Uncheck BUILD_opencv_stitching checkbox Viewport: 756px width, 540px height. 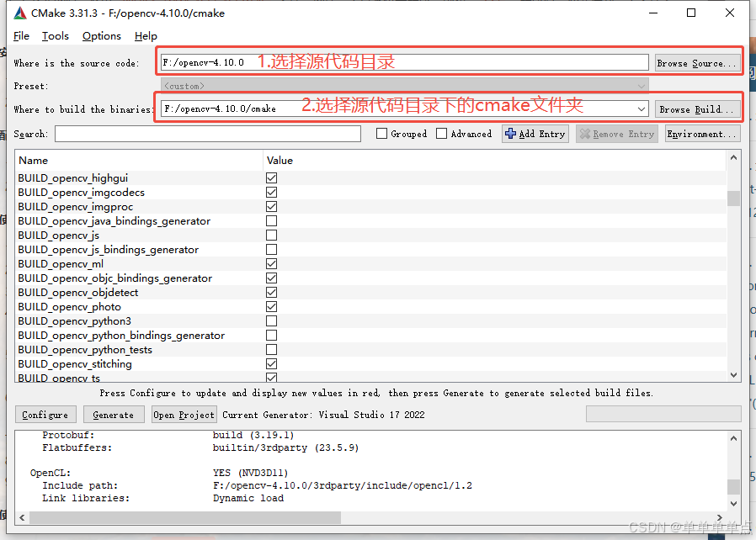271,363
